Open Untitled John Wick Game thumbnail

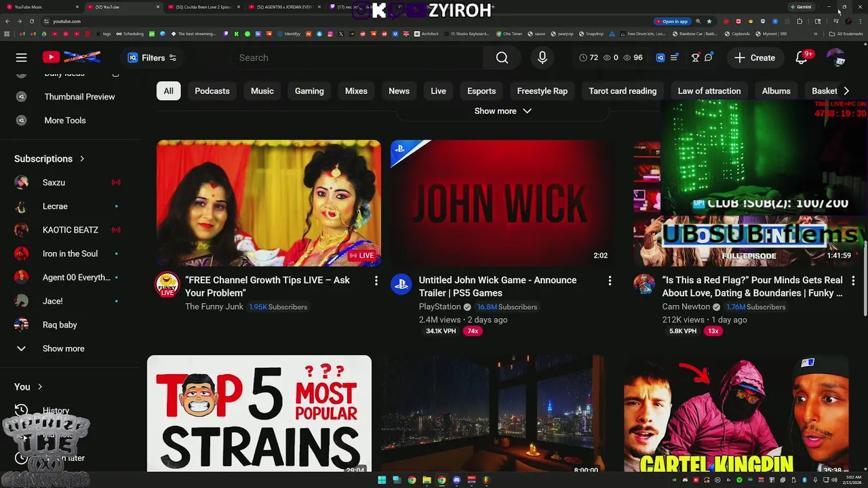pyautogui.click(x=502, y=203)
